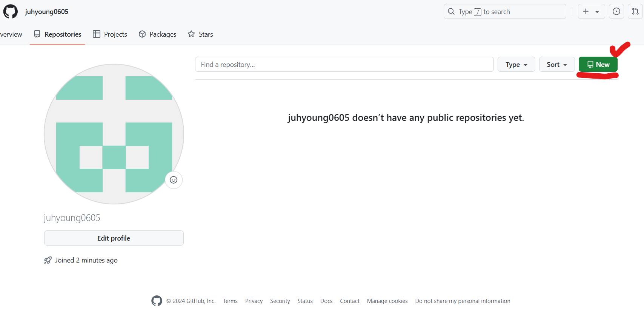
Task: Click the Edit profile button
Action: tap(114, 238)
